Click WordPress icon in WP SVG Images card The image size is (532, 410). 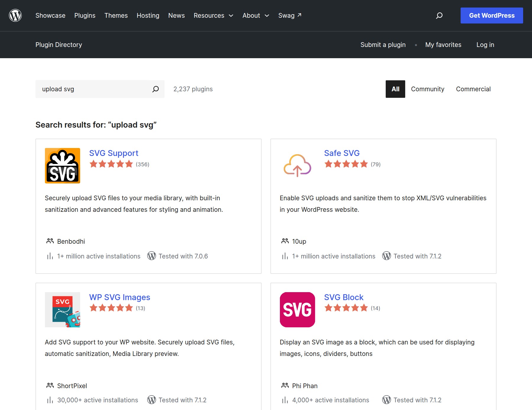[x=152, y=400]
